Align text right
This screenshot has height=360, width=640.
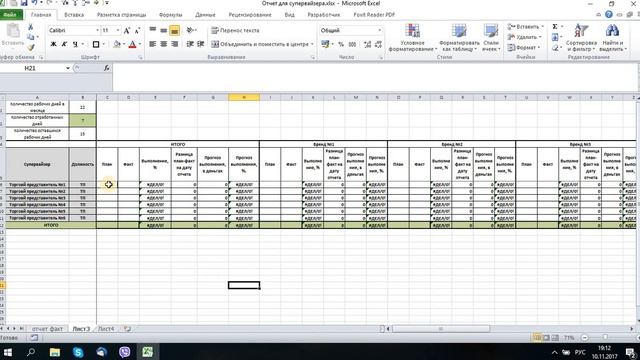[174, 44]
